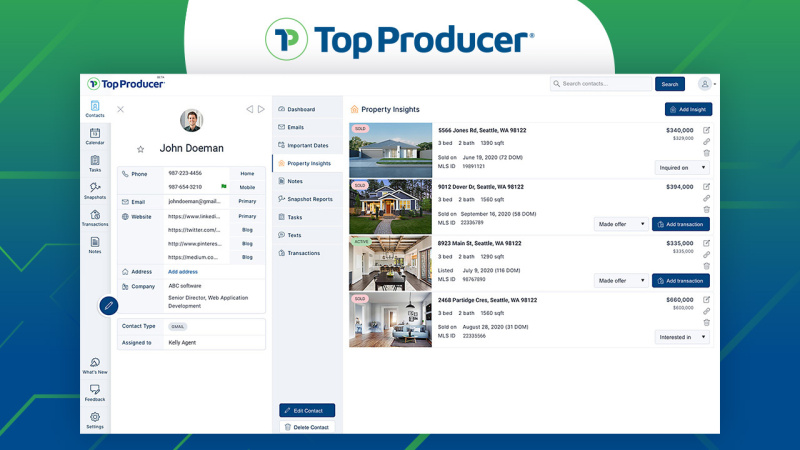
Task: Copy link for 9012 Dover Dr listing
Action: pos(707,198)
